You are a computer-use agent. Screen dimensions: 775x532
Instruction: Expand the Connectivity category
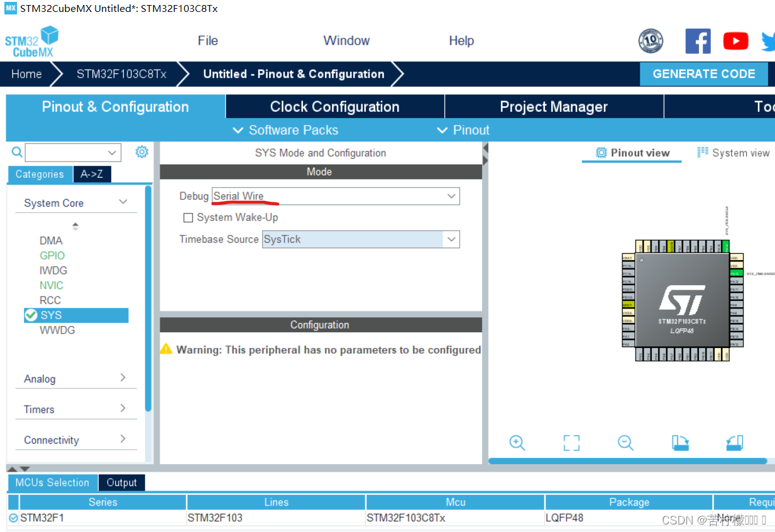click(123, 439)
